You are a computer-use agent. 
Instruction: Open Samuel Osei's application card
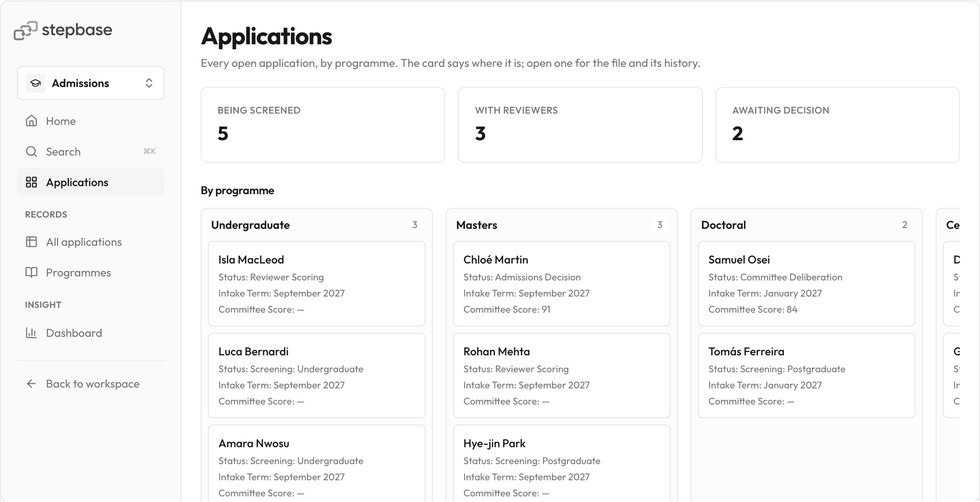click(807, 284)
